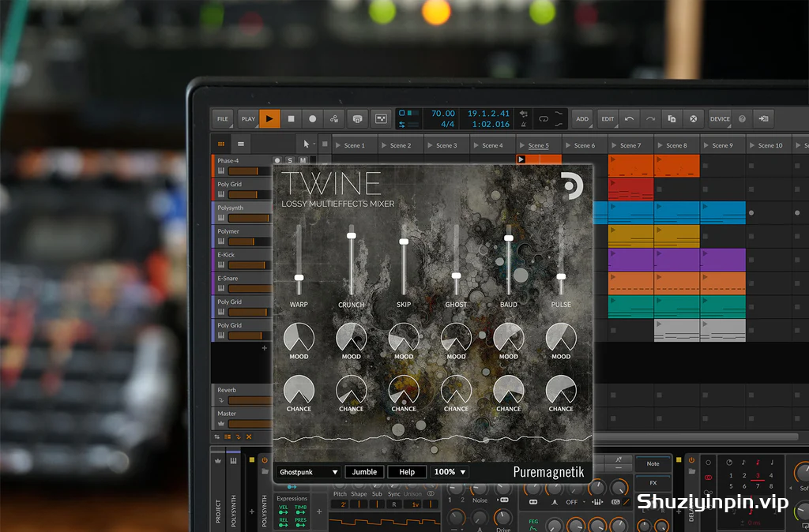Open the 100% zoom dropdown in Twine
Image resolution: width=809 pixels, height=532 pixels.
pos(450,472)
